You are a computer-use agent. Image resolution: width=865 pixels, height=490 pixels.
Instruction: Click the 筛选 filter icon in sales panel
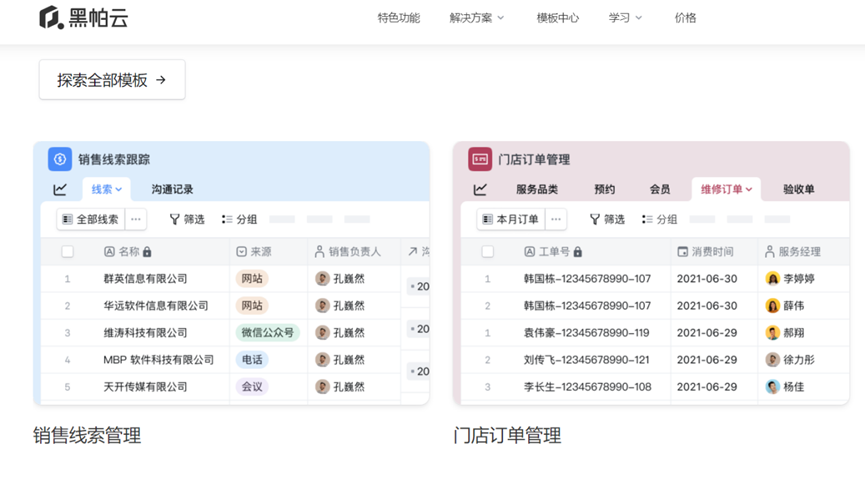175,219
